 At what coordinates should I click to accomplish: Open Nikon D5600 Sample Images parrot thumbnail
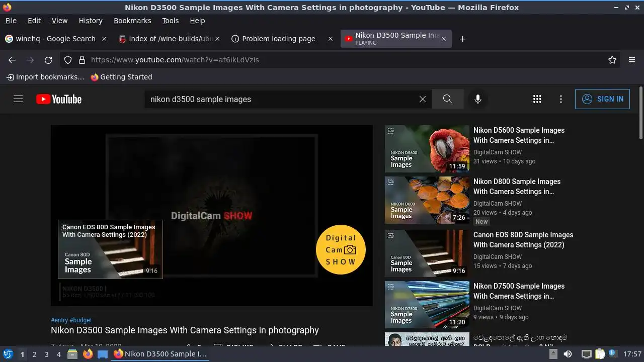pos(427,149)
